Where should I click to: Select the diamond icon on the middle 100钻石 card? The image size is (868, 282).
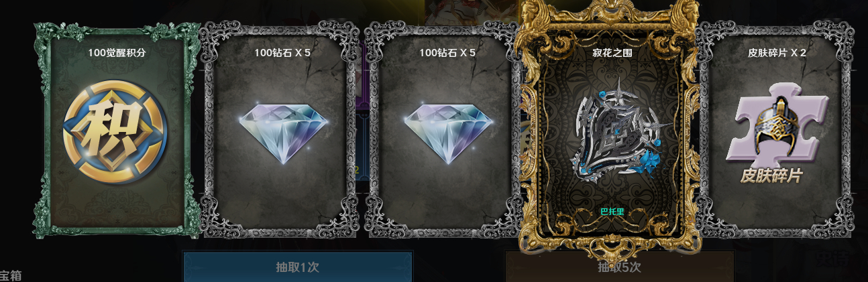click(449, 134)
